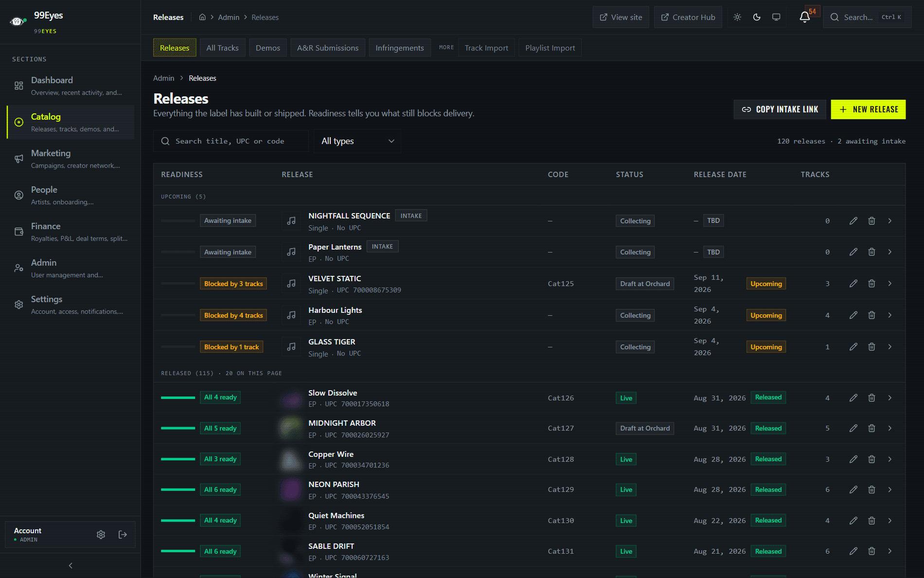The image size is (924, 578).
Task: Open the View site link
Action: coord(621,17)
